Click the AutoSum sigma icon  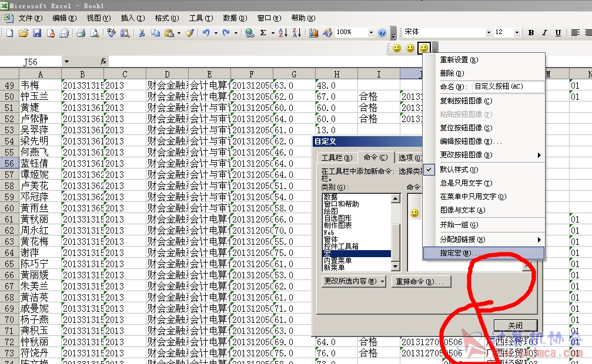point(263,33)
